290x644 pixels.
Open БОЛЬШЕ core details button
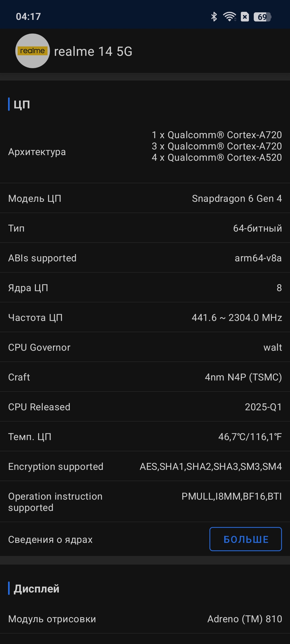click(x=246, y=539)
